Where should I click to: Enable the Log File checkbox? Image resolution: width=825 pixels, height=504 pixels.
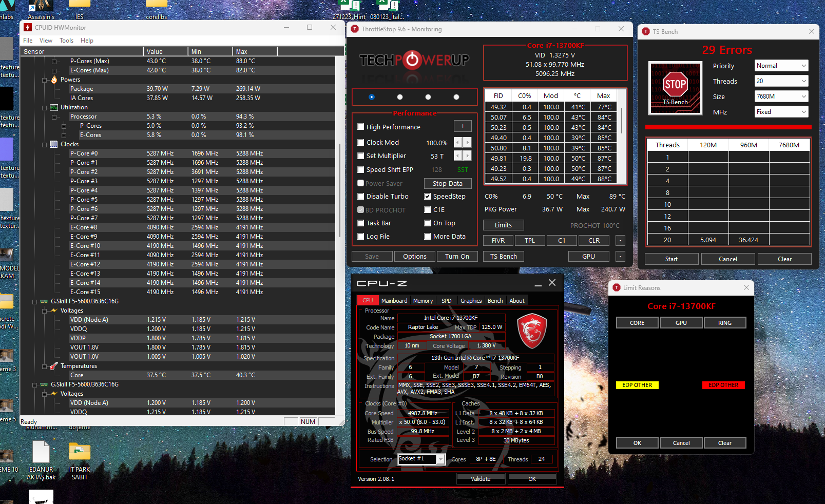(x=361, y=237)
